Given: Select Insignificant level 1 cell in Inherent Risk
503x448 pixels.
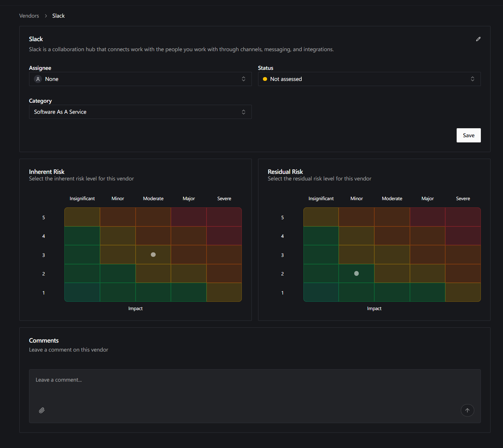Looking at the screenshot, I should [82, 292].
